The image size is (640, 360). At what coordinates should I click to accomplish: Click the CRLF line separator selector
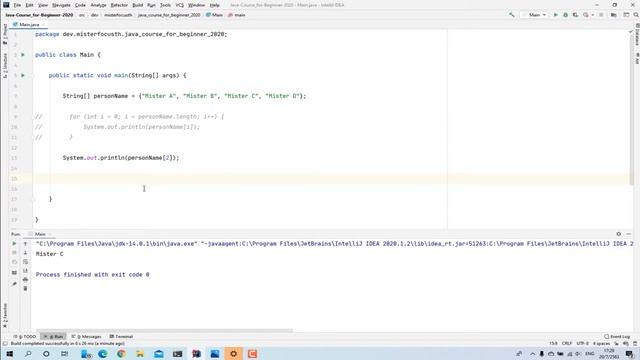click(x=567, y=344)
